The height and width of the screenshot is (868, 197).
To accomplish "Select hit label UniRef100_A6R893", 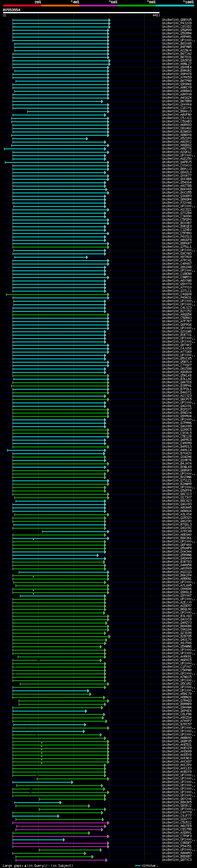I will pos(177,125).
